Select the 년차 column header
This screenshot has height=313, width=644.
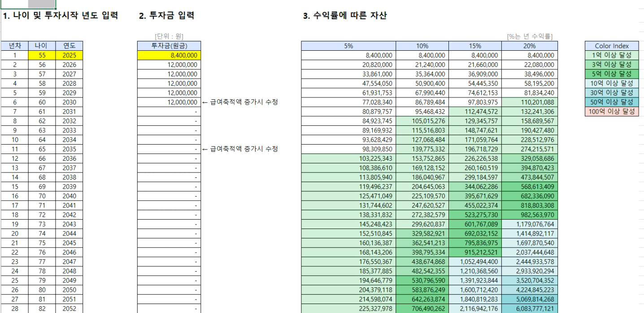coord(14,46)
